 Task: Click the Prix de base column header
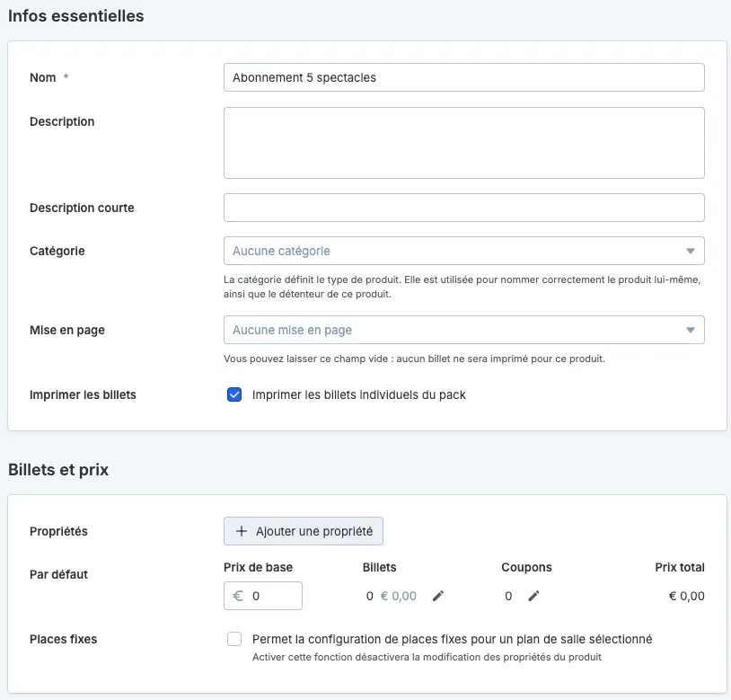259,568
